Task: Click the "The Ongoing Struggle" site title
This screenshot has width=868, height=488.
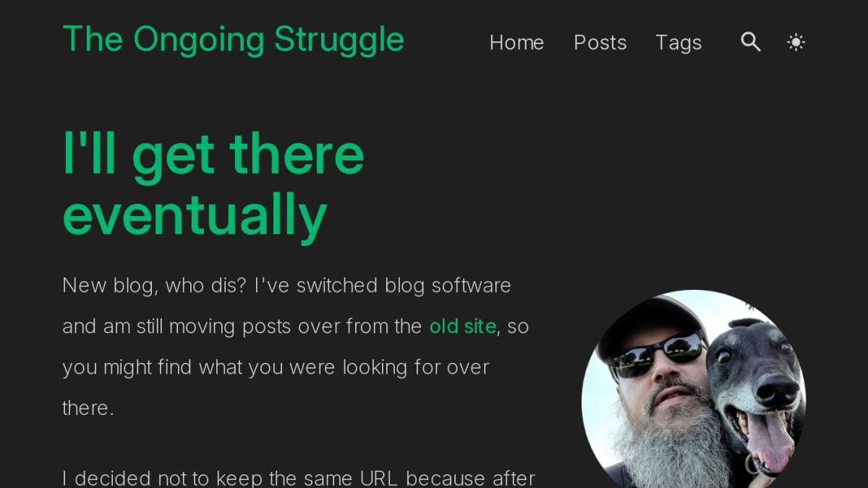Action: [234, 39]
